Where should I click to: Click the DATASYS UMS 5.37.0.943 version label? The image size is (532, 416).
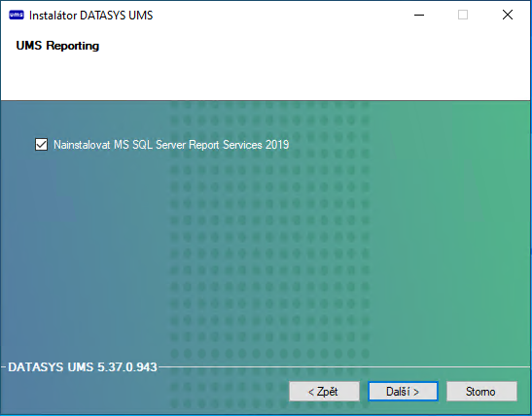click(x=83, y=366)
